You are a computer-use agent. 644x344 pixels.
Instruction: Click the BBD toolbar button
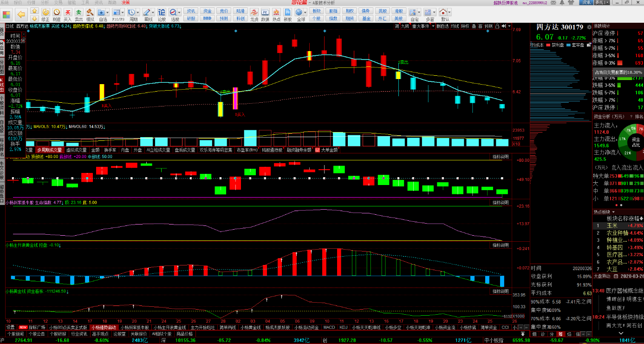coord(207,19)
